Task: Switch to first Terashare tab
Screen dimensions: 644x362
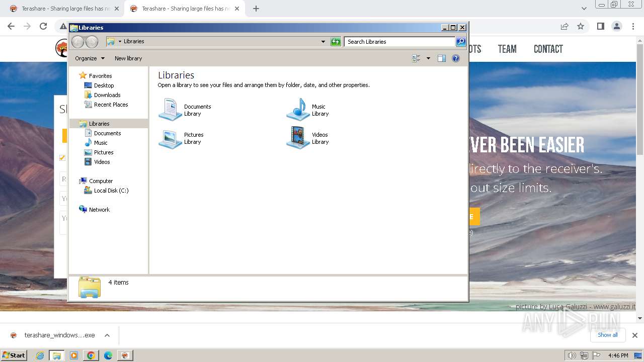Action: click(x=64, y=9)
